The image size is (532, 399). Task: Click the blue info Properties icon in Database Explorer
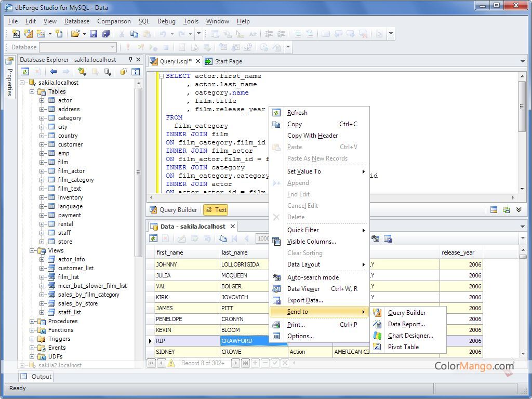click(x=136, y=72)
